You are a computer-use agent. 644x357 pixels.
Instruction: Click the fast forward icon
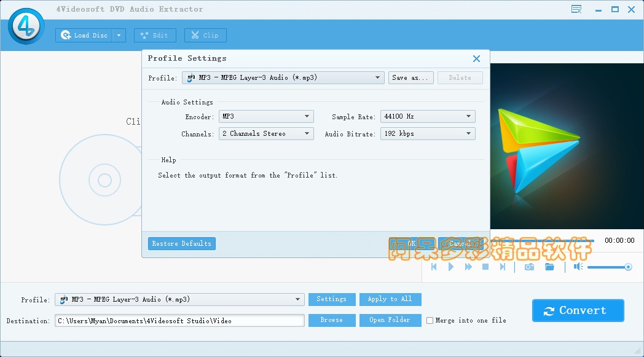(468, 267)
